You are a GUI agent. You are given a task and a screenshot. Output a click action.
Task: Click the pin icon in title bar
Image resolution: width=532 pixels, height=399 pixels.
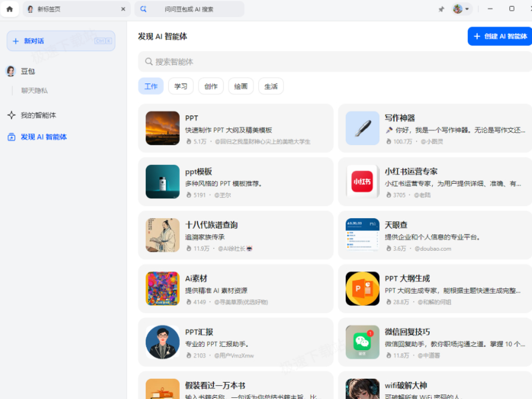(x=441, y=9)
